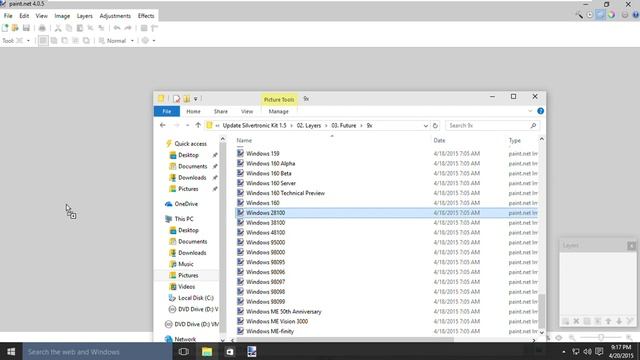Screen dimensions: 640x360
Task: Open Explorer File ribbon tab
Action: click(x=167, y=111)
